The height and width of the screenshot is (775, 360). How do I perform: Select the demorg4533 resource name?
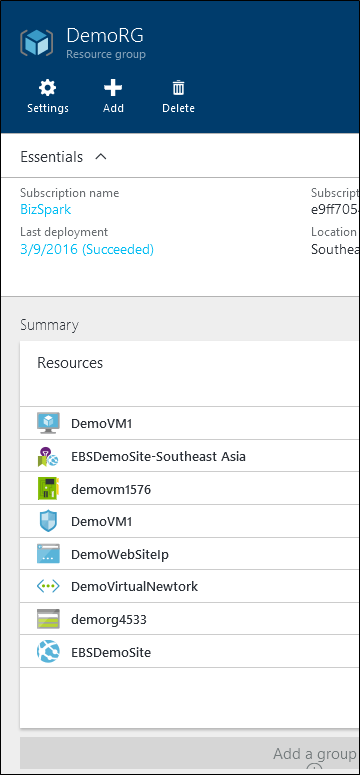tap(109, 619)
